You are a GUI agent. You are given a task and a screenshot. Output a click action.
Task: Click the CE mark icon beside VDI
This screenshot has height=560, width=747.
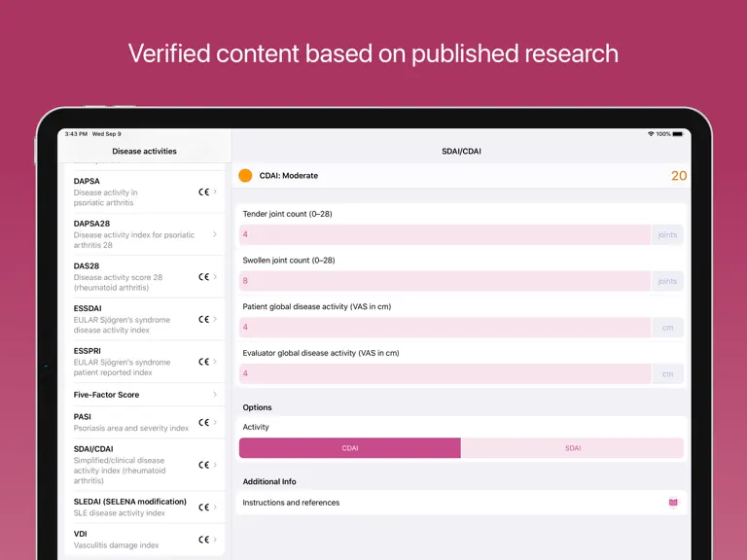[203, 540]
